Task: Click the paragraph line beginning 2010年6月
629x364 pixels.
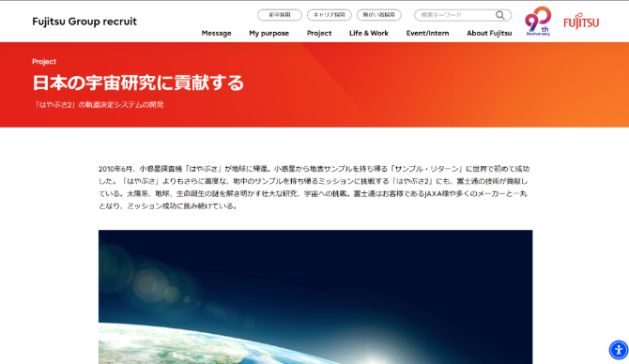Action: point(314,169)
